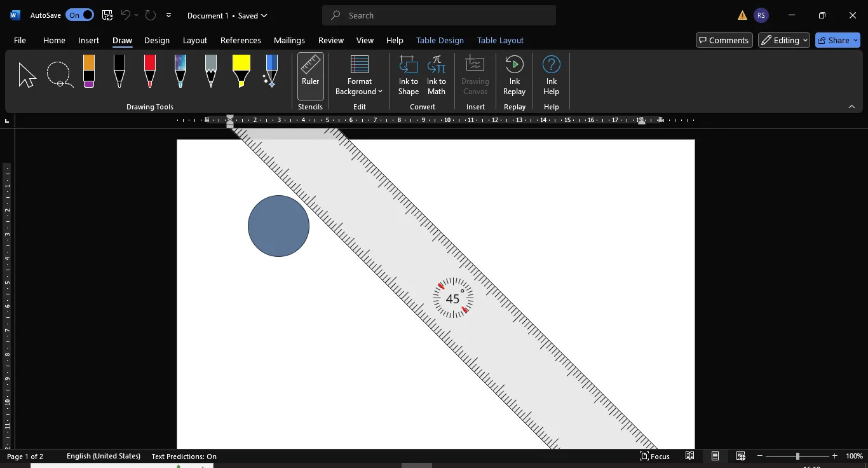Click the Share button

pos(837,40)
